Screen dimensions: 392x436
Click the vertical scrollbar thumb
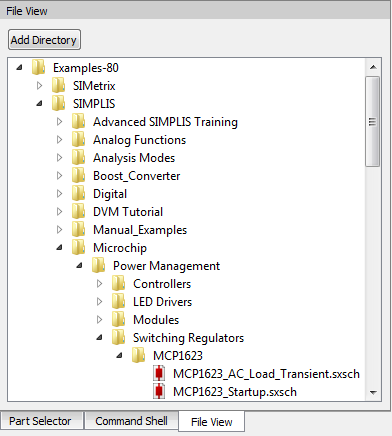[x=372, y=121]
